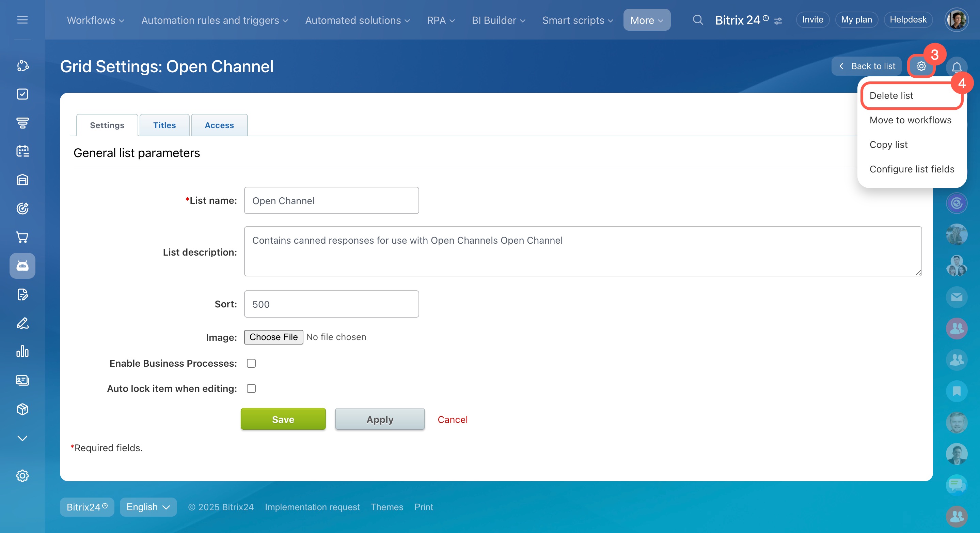Open the e-signature pen sidebar icon
Image resolution: width=980 pixels, height=533 pixels.
[x=22, y=323]
